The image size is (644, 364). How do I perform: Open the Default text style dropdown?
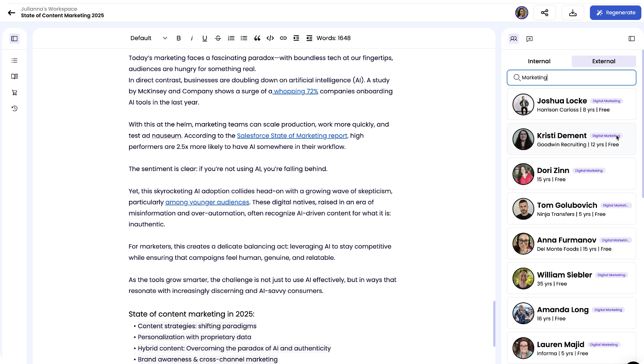coord(149,38)
